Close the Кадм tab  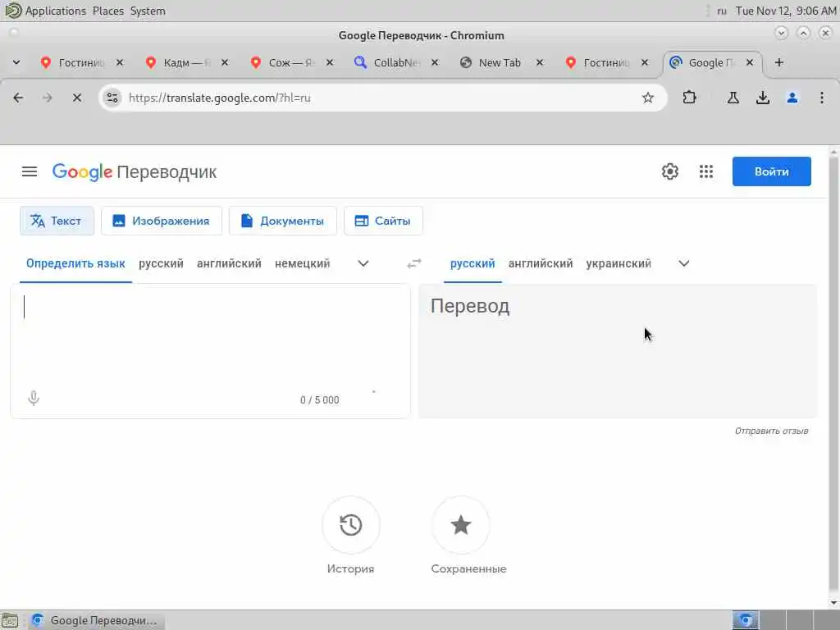tap(225, 62)
